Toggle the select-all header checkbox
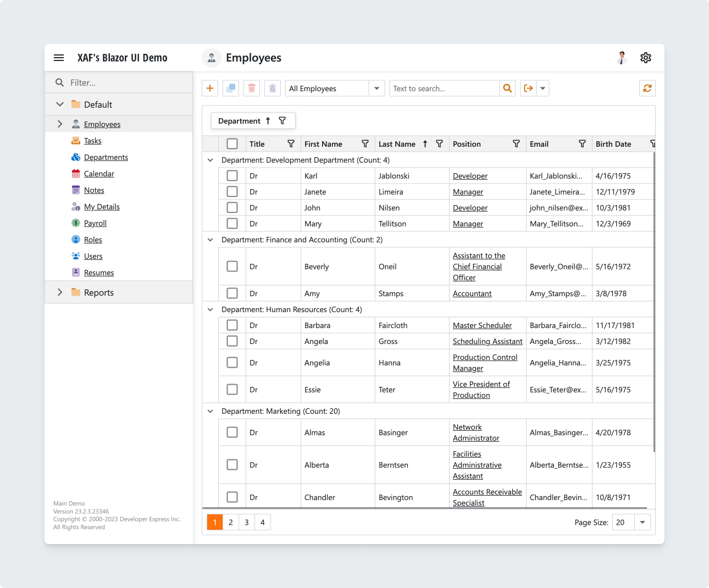The height and width of the screenshot is (588, 709). [x=232, y=144]
